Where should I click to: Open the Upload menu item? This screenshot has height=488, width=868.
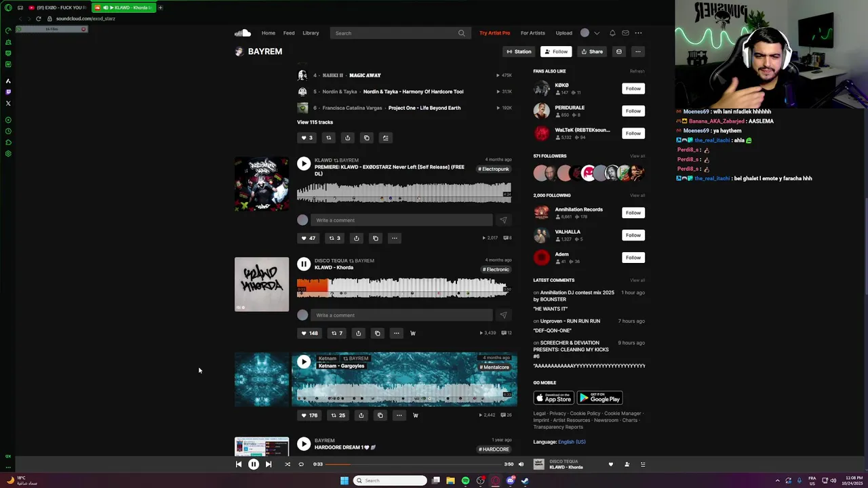(x=564, y=33)
